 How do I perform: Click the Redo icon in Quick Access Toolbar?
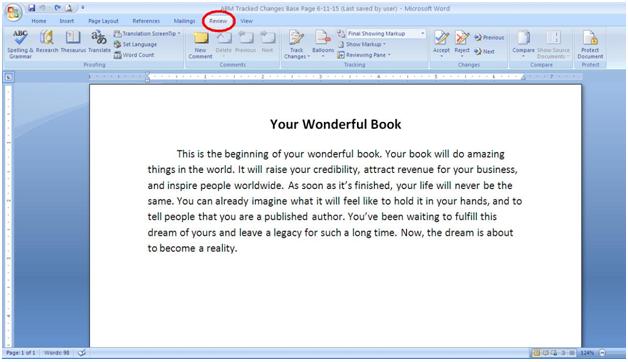57,8
